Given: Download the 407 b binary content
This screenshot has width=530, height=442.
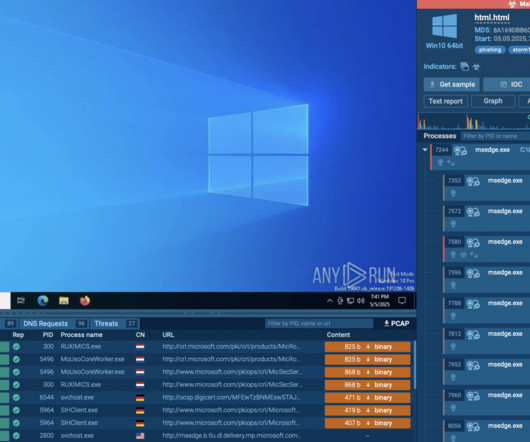Looking at the screenshot, I should click(367, 423).
